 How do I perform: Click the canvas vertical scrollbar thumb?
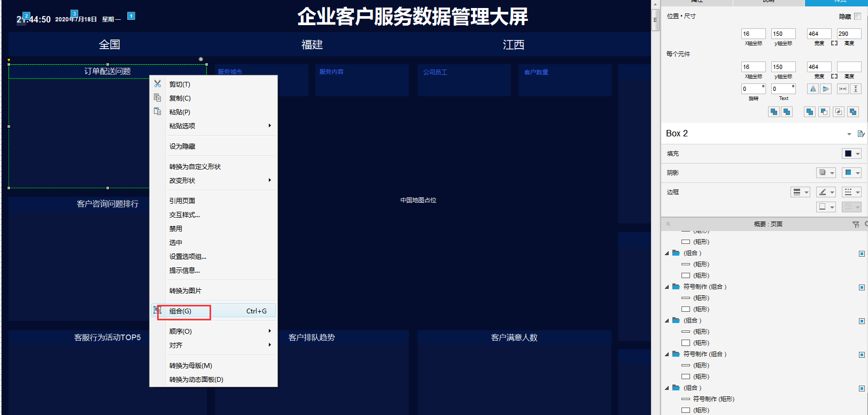[x=655, y=20]
